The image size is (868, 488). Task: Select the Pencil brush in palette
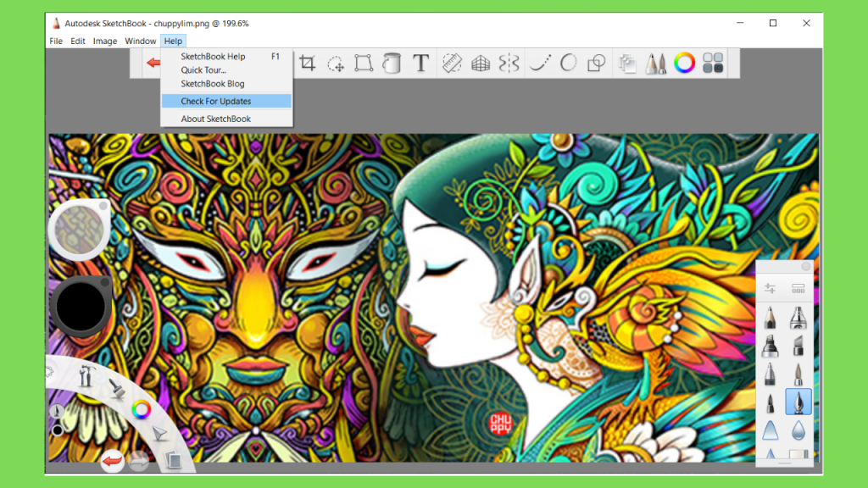pos(770,318)
